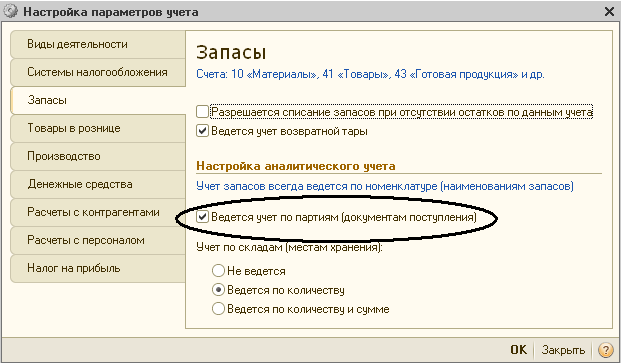Click the Запасы section heading
The height and width of the screenshot is (363, 621).
[231, 53]
